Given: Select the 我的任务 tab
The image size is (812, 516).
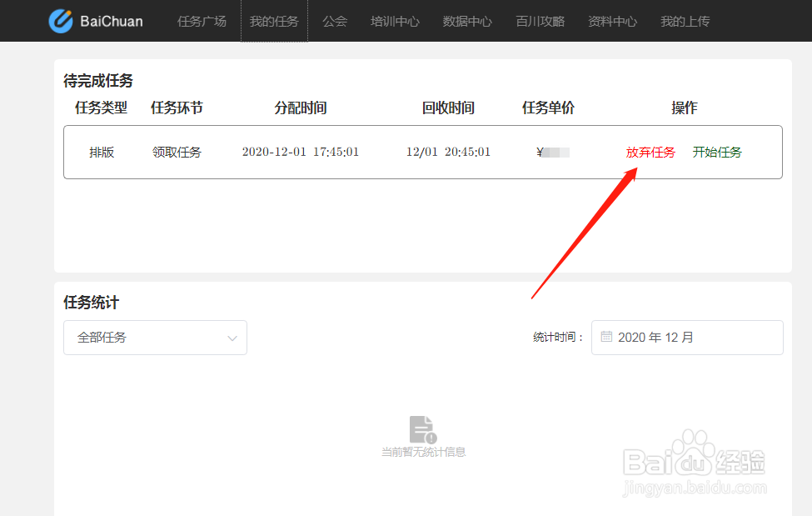Looking at the screenshot, I should tap(274, 22).
